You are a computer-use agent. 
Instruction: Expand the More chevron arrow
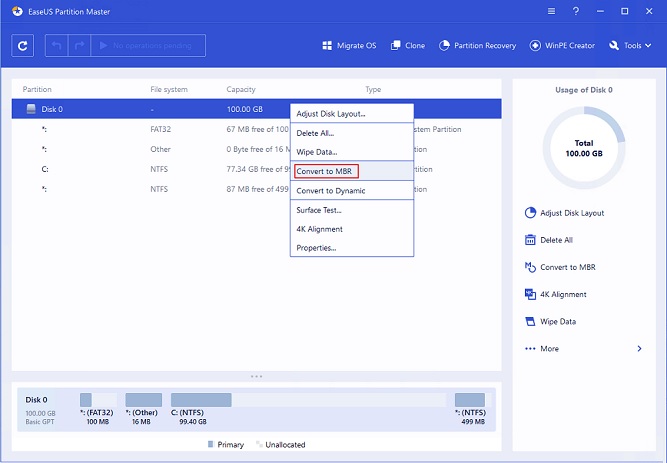pos(639,349)
